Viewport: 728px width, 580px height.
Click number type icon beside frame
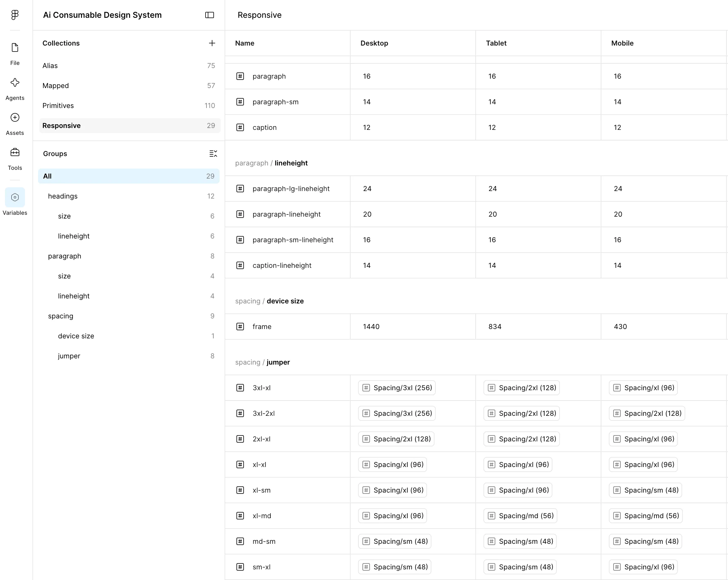click(240, 327)
